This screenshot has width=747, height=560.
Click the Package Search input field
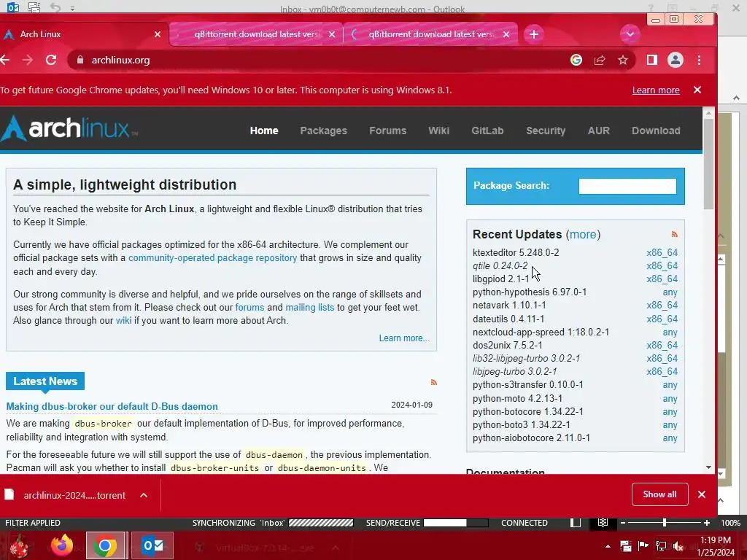click(627, 186)
